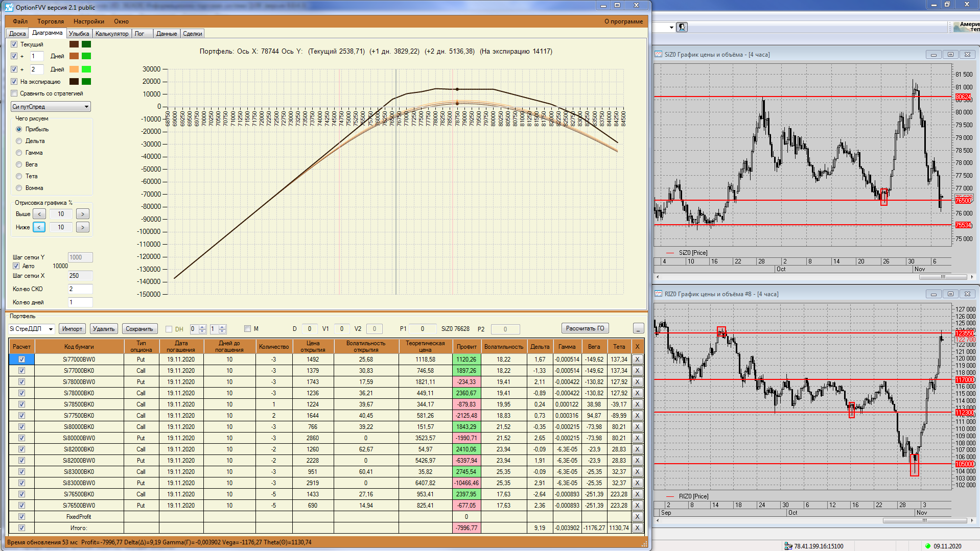This screenshot has height=551, width=980.
Task: Click the 'Выше' right arrow button
Action: point(83,214)
